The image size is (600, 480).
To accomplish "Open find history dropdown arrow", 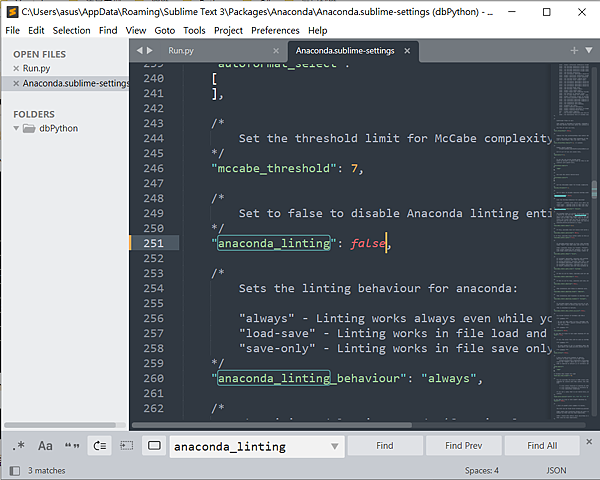I will click(334, 446).
